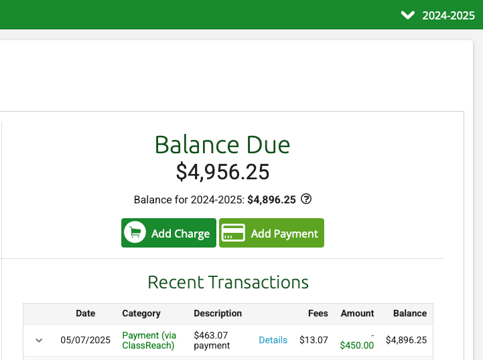The height and width of the screenshot is (360, 483).
Task: Open the 2024-2025 school year dropdown
Action: [438, 15]
